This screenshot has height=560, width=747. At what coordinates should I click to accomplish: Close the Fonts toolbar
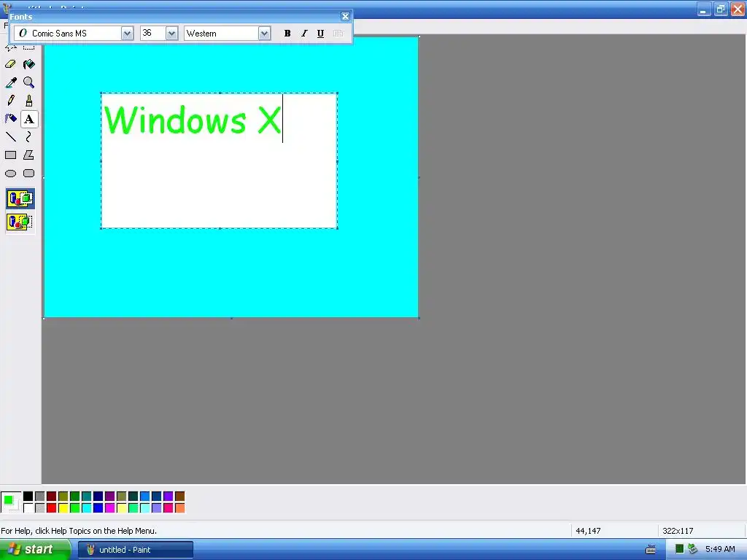pyautogui.click(x=345, y=17)
